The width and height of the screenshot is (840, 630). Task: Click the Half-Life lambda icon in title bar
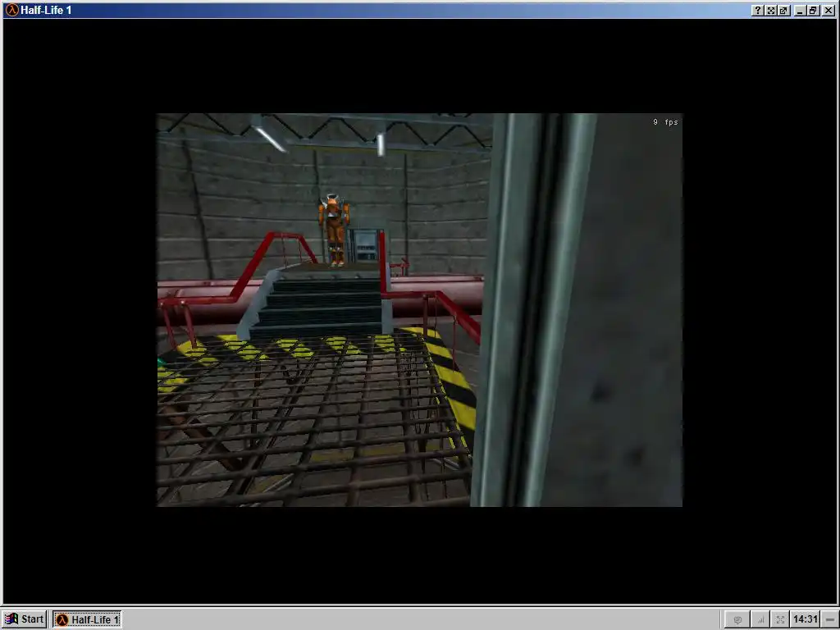click(11, 10)
